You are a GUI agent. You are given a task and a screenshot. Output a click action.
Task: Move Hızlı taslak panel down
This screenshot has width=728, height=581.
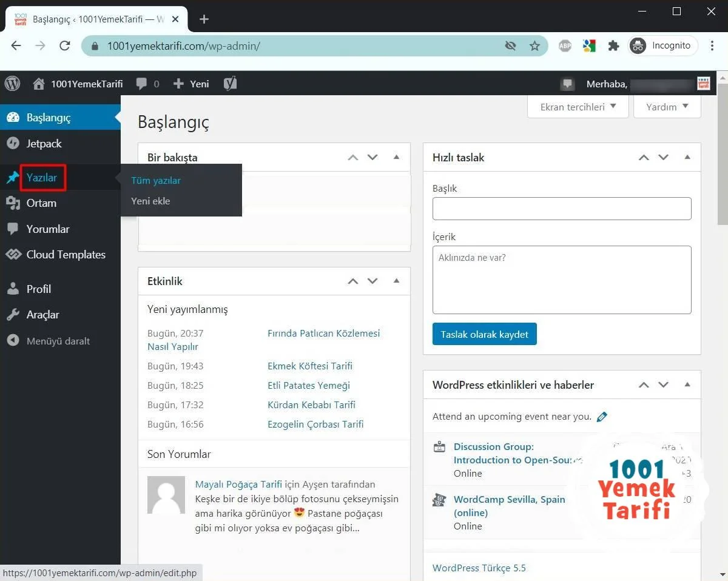click(x=664, y=158)
